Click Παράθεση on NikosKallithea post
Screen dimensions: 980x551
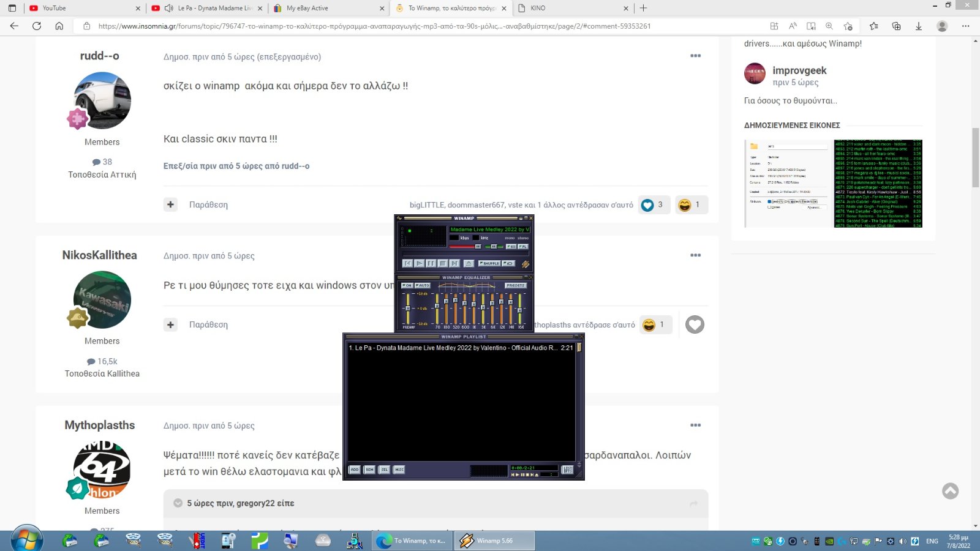coord(208,324)
